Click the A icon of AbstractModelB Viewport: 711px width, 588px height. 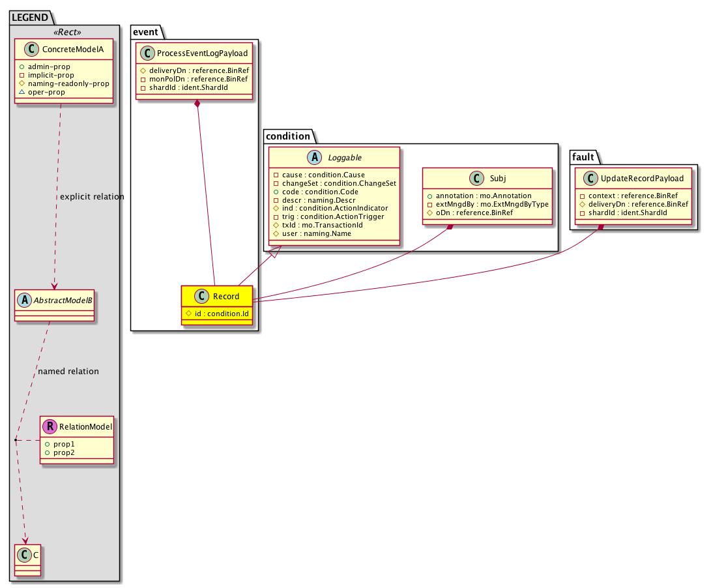(x=23, y=301)
